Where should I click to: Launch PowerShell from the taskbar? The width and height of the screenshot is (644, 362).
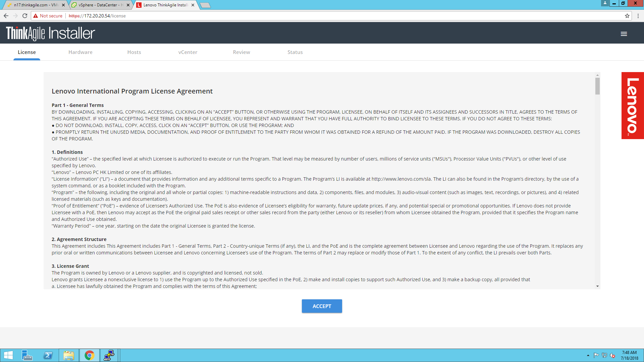point(48,355)
